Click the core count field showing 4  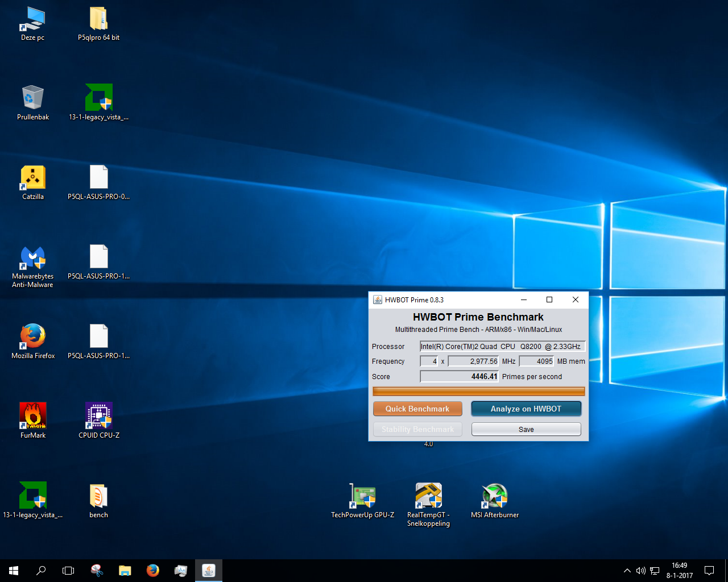(429, 361)
